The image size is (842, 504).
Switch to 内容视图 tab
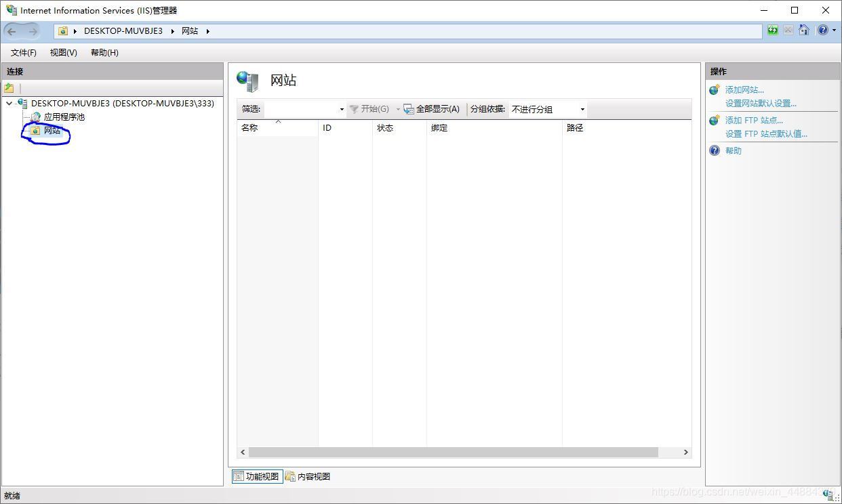[308, 476]
